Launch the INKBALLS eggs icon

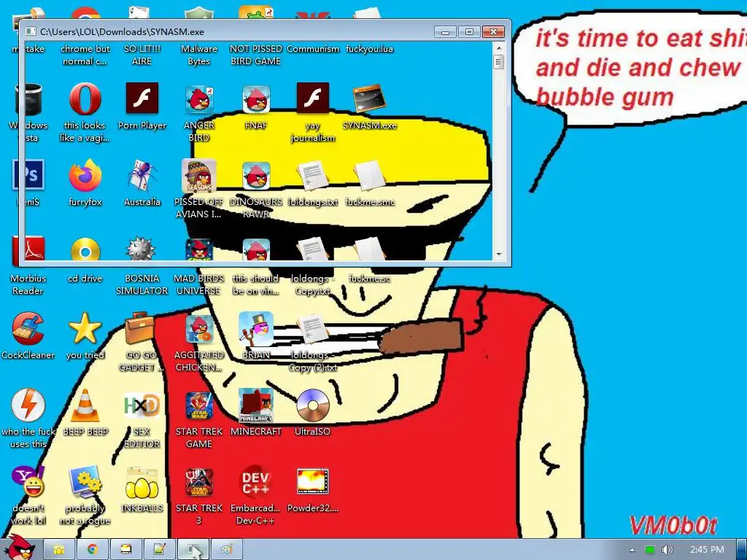142,483
